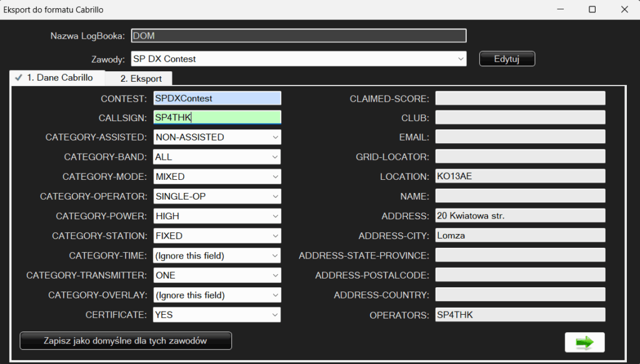This screenshot has height=364, width=640.
Task: Change the CATEGORY-POWER dropdown value
Action: click(217, 216)
